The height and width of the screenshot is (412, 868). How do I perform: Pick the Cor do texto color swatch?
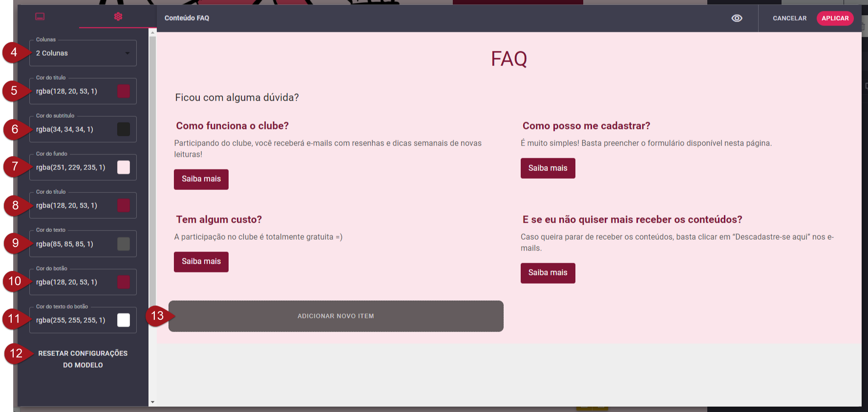click(124, 244)
